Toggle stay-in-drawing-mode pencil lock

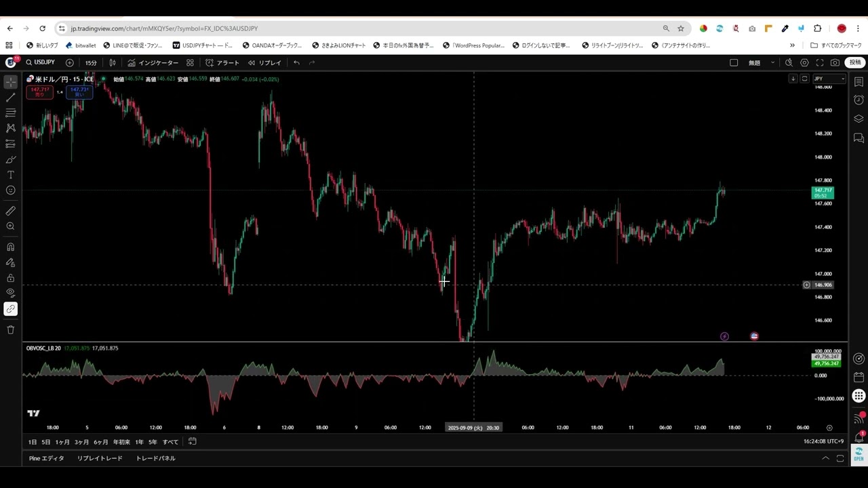pos(10,262)
